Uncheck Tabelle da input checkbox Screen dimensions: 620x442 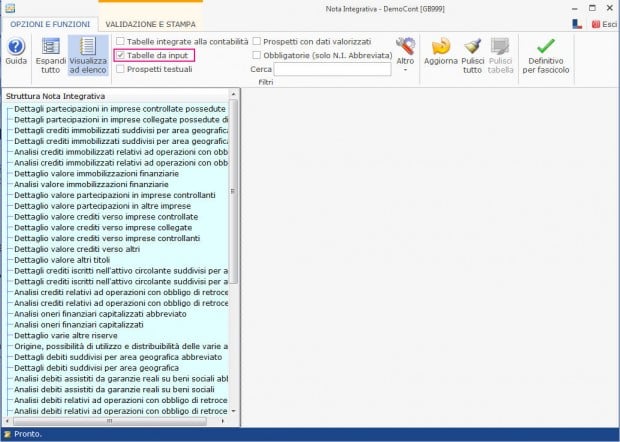(120, 55)
